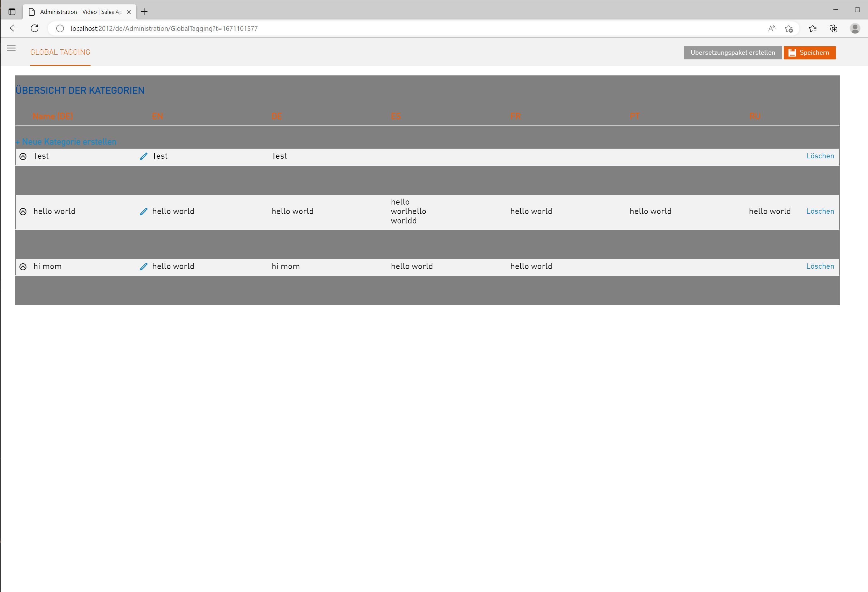
Task: Click the read aloud icon in address bar
Action: click(x=771, y=28)
